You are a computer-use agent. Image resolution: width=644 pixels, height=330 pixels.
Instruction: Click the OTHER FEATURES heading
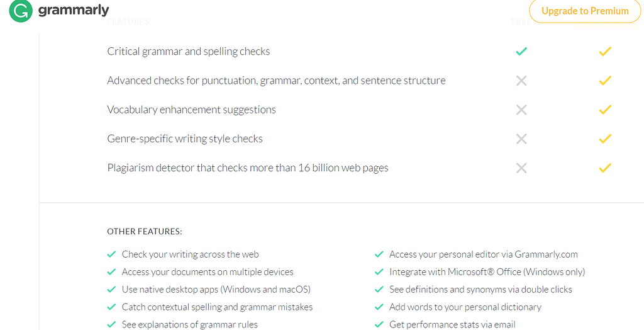tap(145, 232)
